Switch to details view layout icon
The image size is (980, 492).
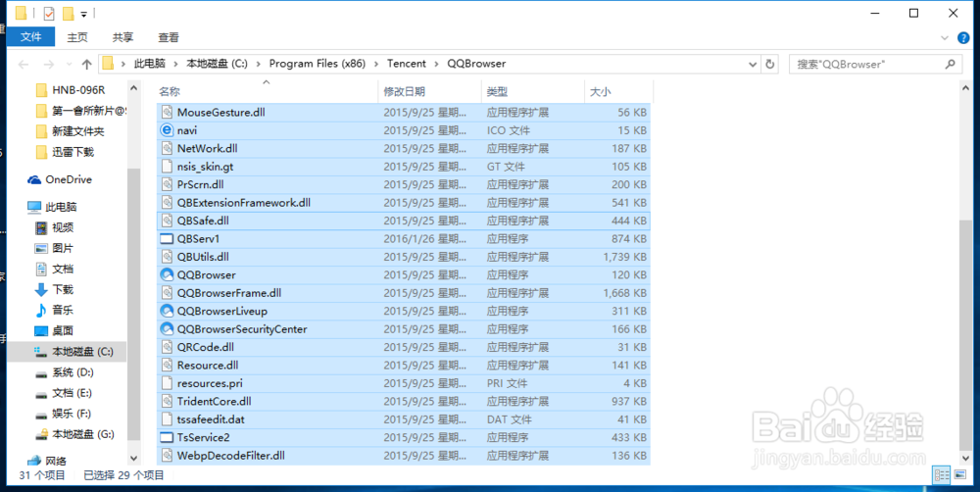point(941,475)
